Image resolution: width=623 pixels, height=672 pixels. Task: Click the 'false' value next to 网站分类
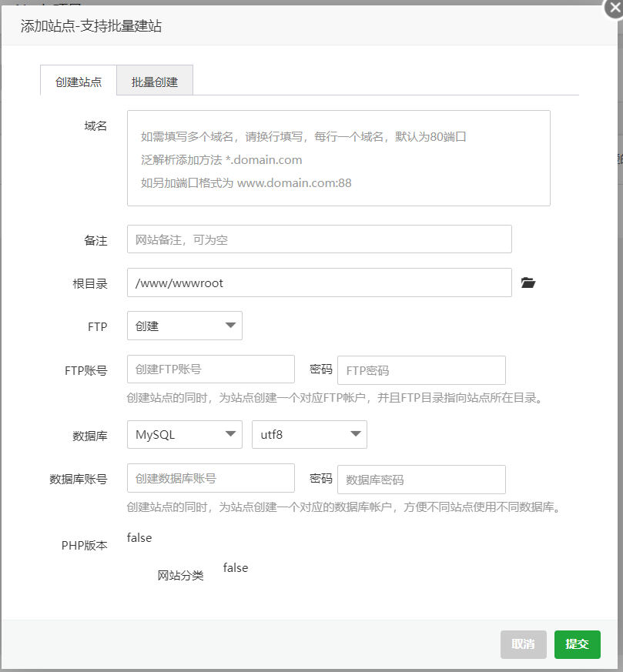tap(236, 568)
